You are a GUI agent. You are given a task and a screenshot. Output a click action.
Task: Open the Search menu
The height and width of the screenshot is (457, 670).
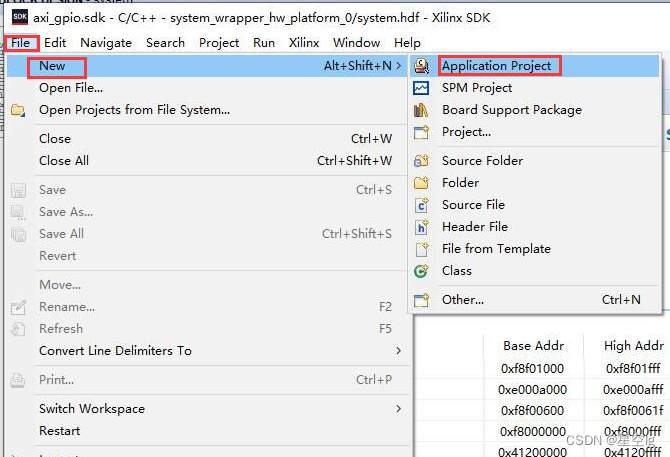tap(165, 43)
